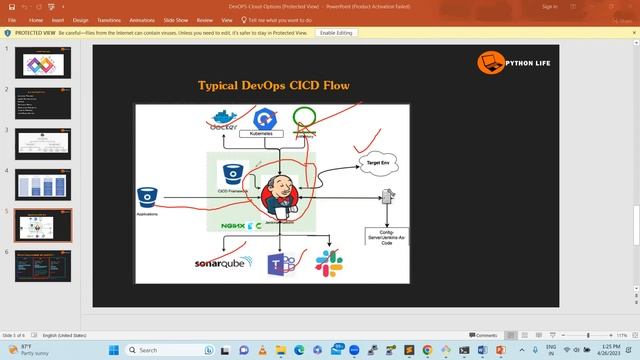Image resolution: width=640 pixels, height=360 pixels.
Task: Select the Slide Show ribbon tab
Action: [176, 20]
